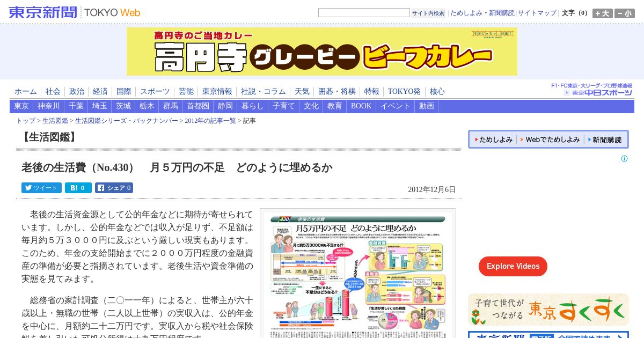Select the BOOK tab

pyautogui.click(x=361, y=106)
